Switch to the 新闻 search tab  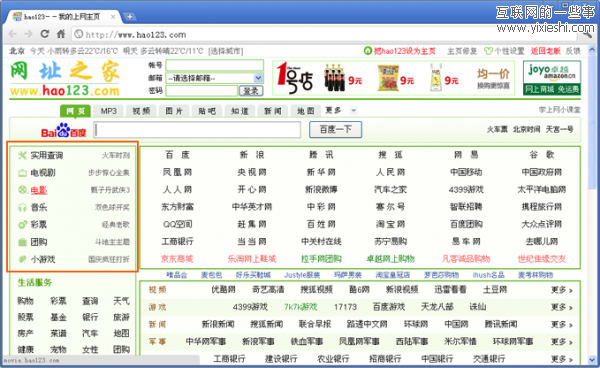coord(273,111)
